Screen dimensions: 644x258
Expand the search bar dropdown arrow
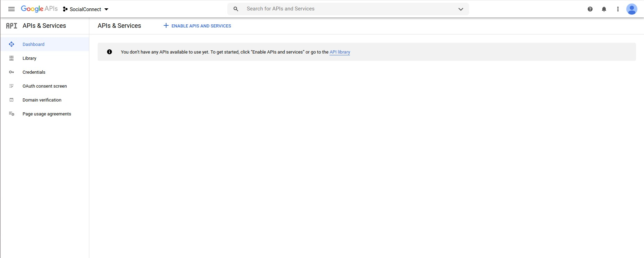pyautogui.click(x=461, y=9)
